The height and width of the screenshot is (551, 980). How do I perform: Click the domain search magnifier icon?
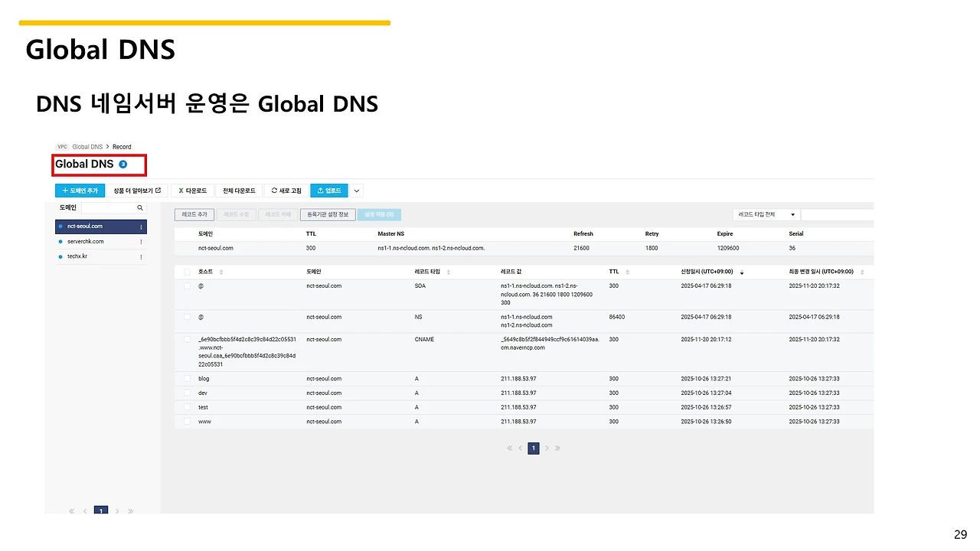140,207
